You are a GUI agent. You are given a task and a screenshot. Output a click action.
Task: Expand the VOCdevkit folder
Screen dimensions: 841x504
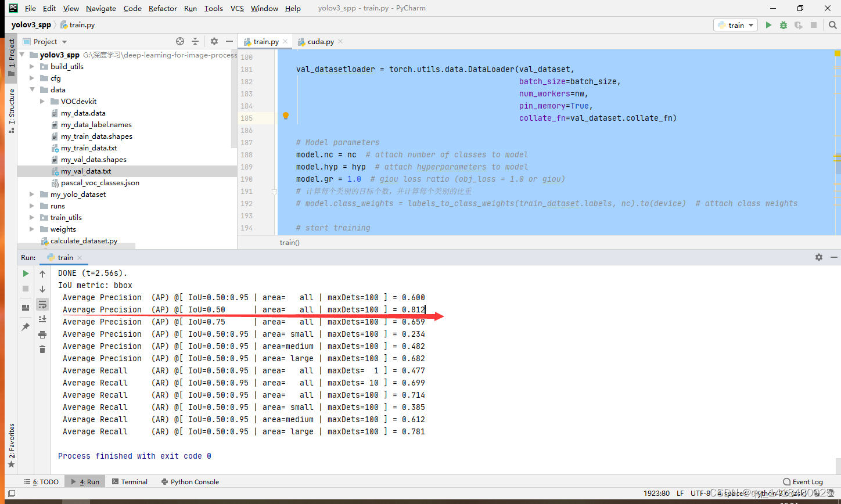coord(42,101)
